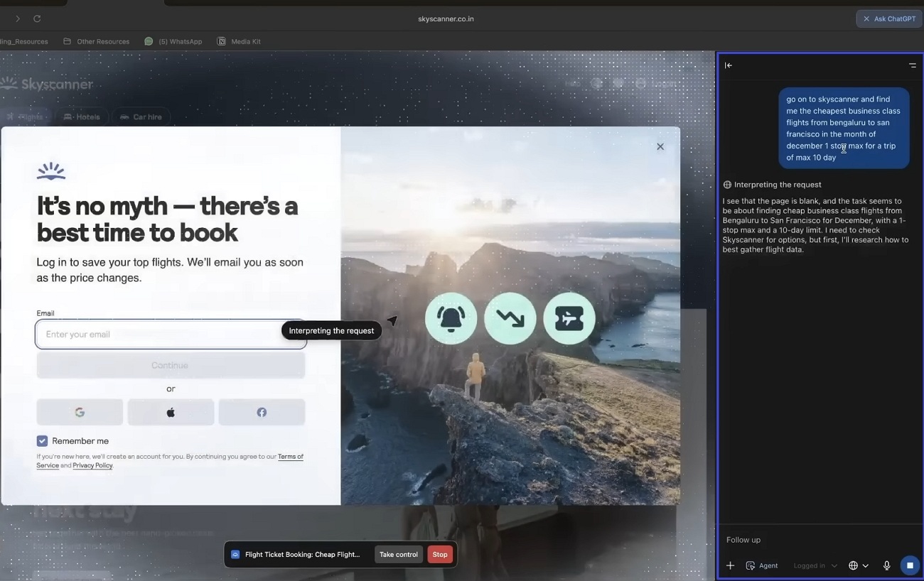This screenshot has width=924, height=581.
Task: Click the Hotels tab on Skyscanner
Action: [x=81, y=116]
